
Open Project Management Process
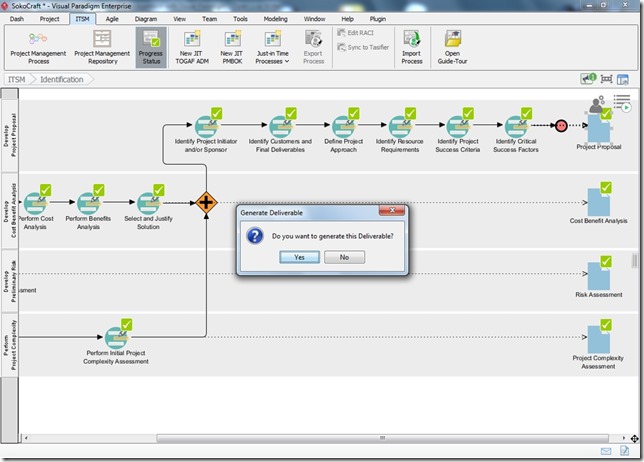coord(38,48)
